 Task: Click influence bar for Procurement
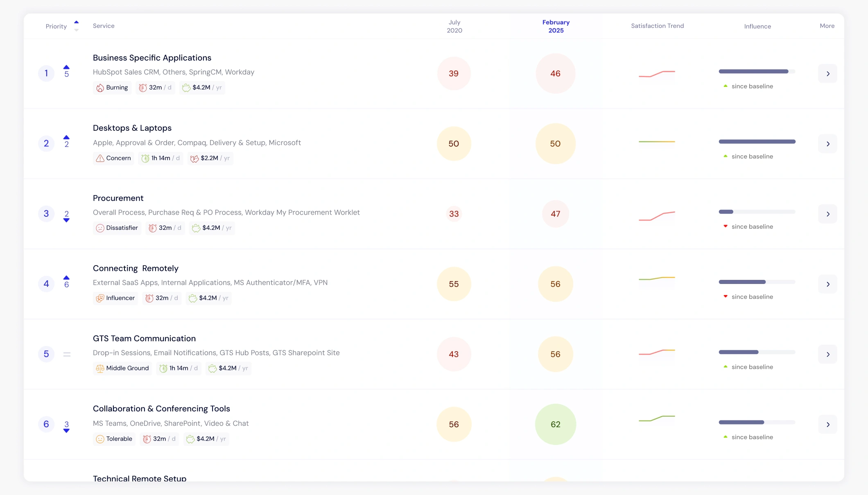click(x=757, y=212)
